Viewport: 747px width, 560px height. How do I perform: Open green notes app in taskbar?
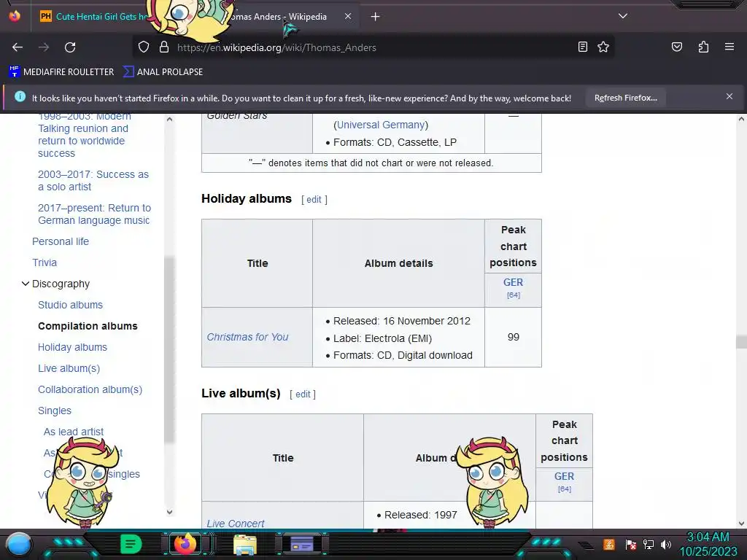point(131,544)
